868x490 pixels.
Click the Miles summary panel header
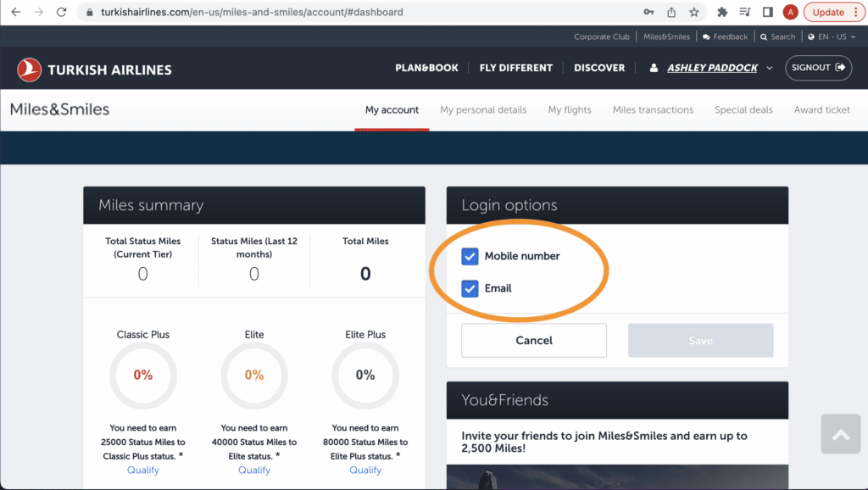pyautogui.click(x=254, y=205)
